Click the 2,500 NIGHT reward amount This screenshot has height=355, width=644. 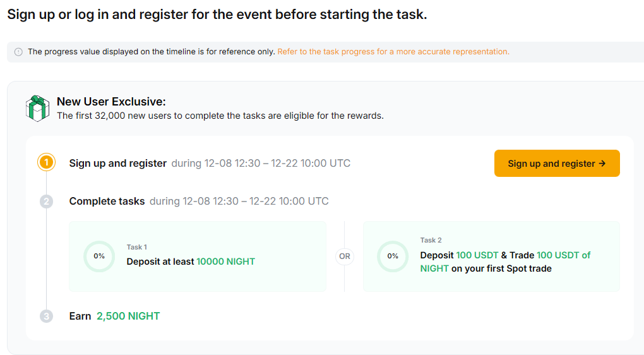point(128,316)
